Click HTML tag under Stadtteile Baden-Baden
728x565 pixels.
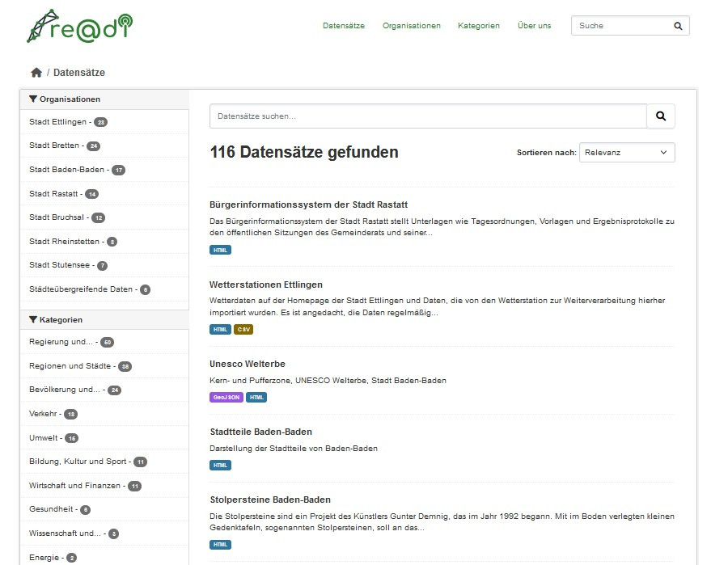coord(220,466)
